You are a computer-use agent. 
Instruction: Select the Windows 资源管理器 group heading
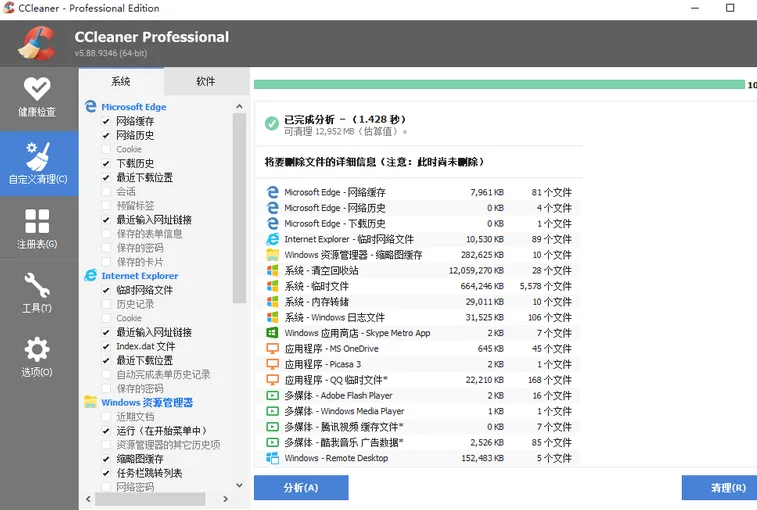tap(147, 402)
